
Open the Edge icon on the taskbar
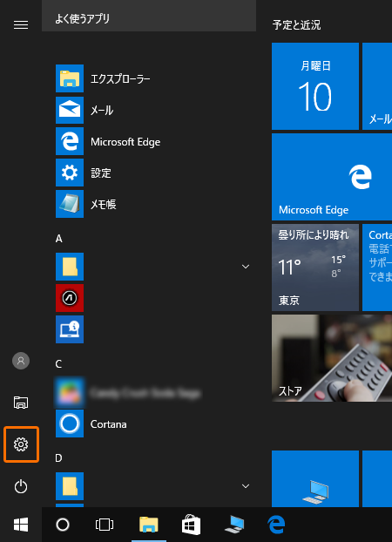coord(276,525)
